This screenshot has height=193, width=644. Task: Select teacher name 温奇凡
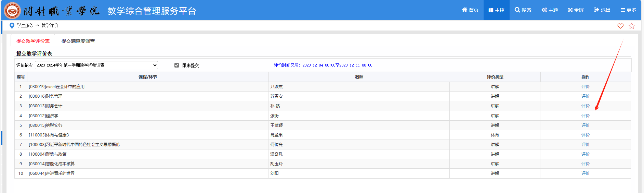(276, 154)
